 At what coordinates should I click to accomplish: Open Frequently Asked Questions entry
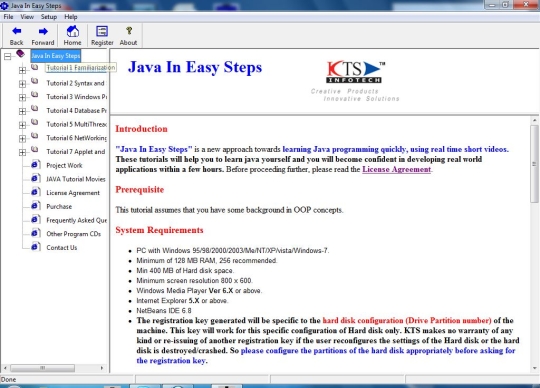point(76,220)
